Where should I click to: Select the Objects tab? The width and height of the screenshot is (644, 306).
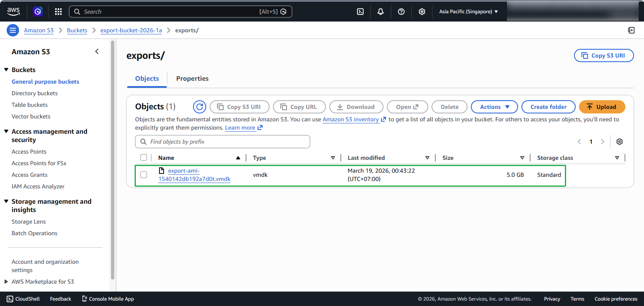147,79
